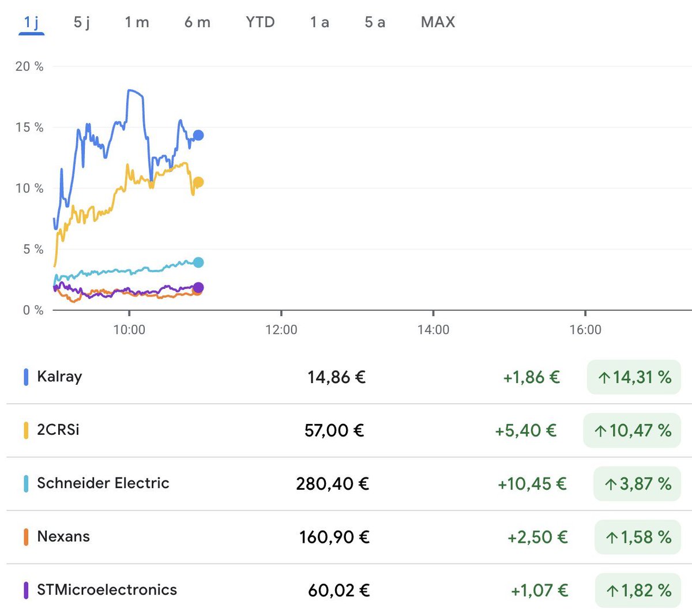692x616 pixels.
Task: Click the Nexans +1,58 % change badge
Action: (638, 537)
